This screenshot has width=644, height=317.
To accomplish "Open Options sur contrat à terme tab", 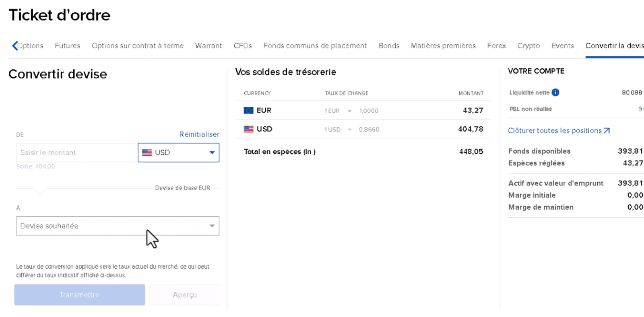I will coord(138,46).
